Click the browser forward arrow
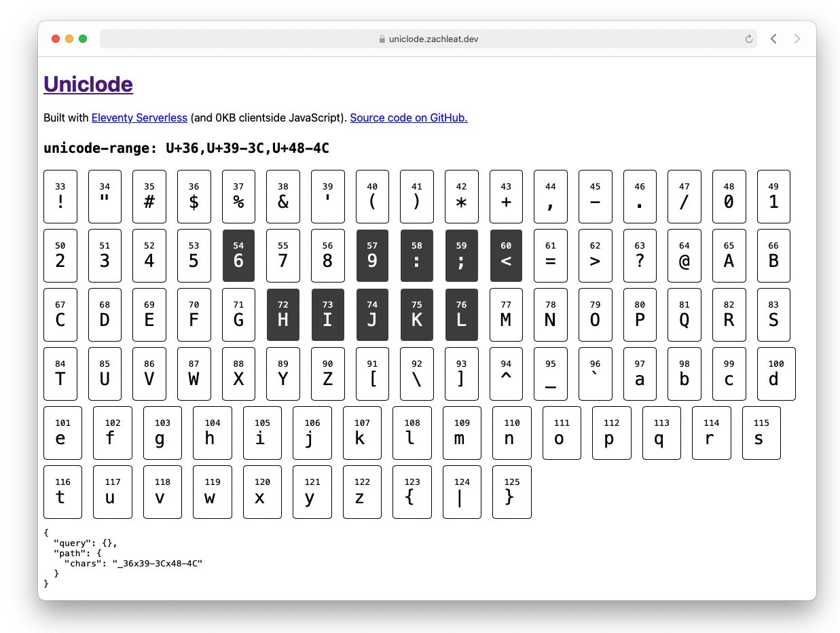This screenshot has width=840, height=633. (x=797, y=39)
